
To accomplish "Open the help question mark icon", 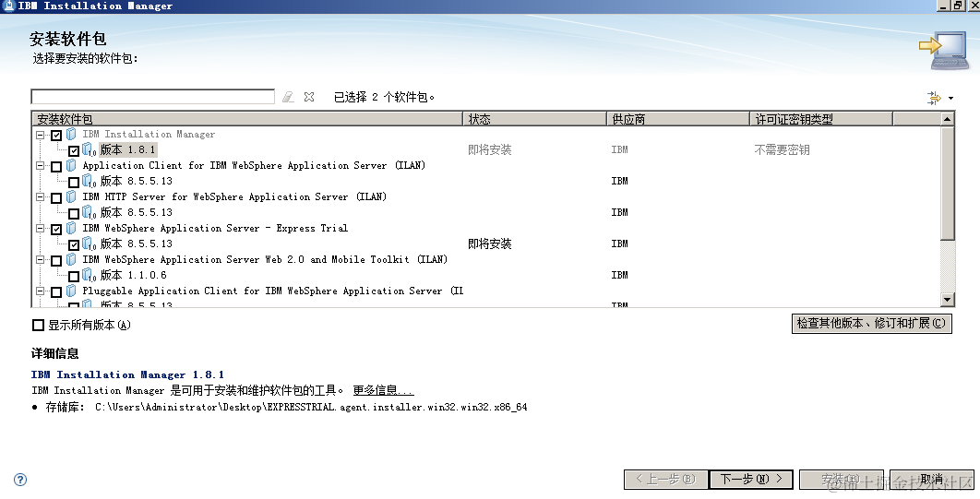I will [20, 480].
